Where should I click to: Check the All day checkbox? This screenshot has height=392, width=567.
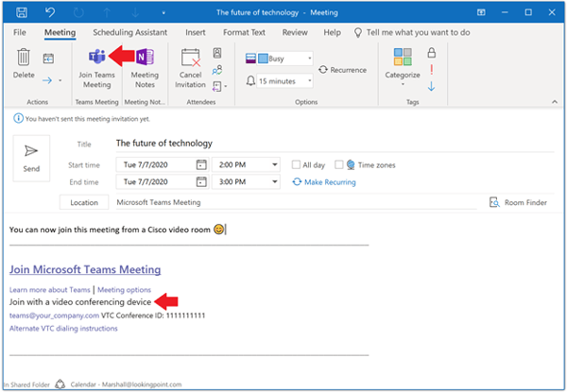tap(296, 164)
